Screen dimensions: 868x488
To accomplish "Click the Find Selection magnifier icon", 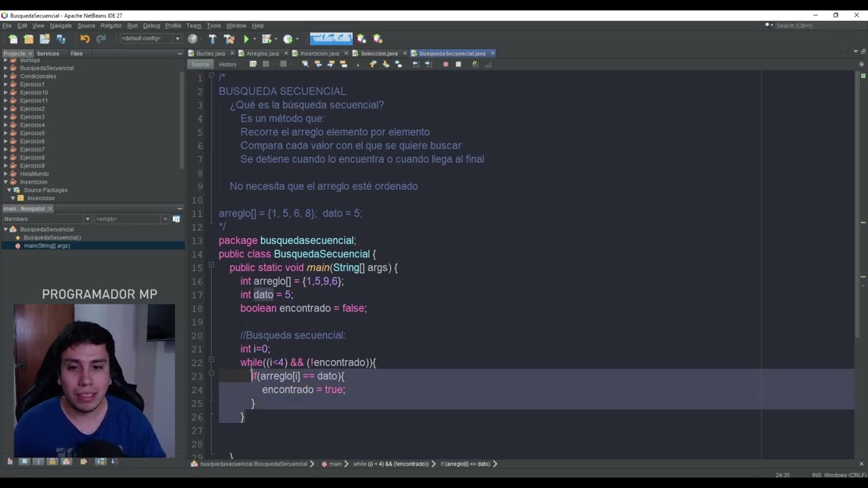I will (305, 64).
